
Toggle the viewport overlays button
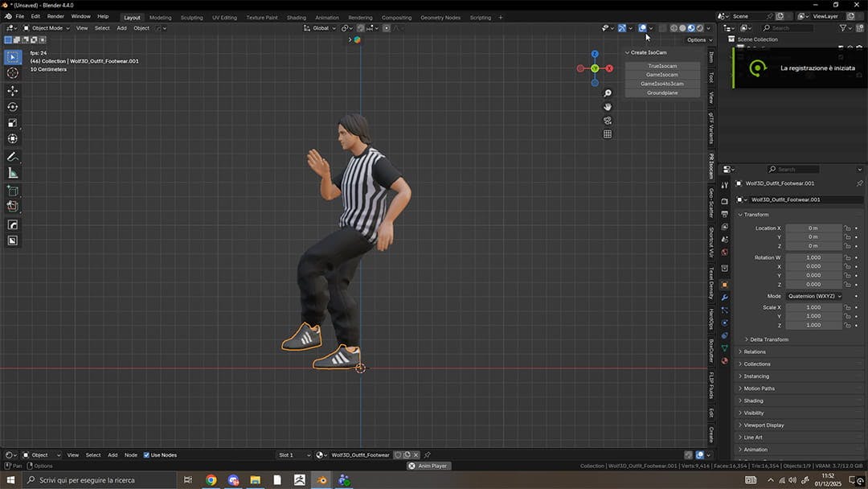[x=642, y=28]
